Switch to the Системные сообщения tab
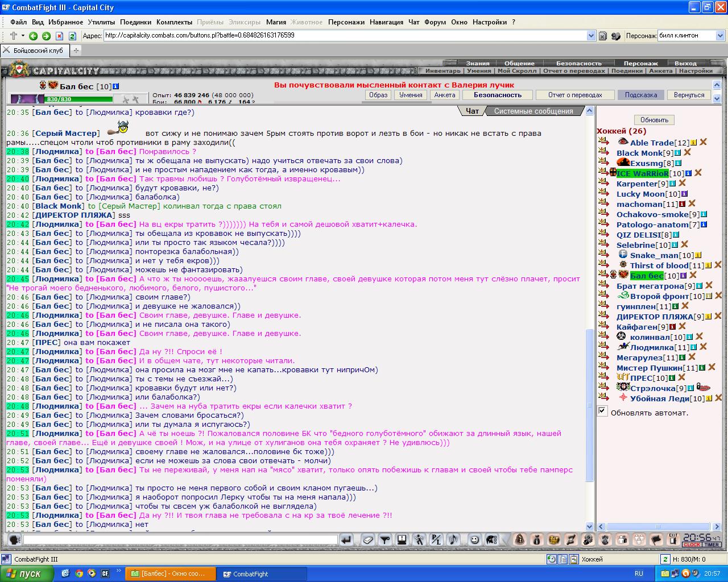This screenshot has width=728, height=582. pyautogui.click(x=533, y=111)
